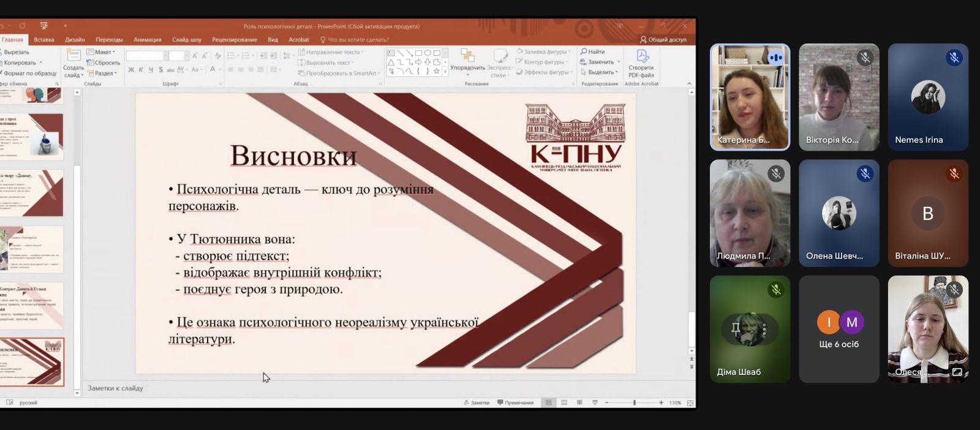Toggle Заметки notes pane in status bar
Screen dimensions: 980x430
tap(477, 402)
